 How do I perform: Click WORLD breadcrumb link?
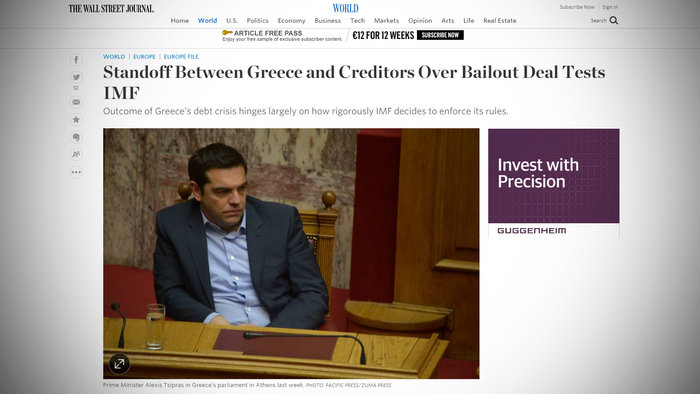pos(114,57)
